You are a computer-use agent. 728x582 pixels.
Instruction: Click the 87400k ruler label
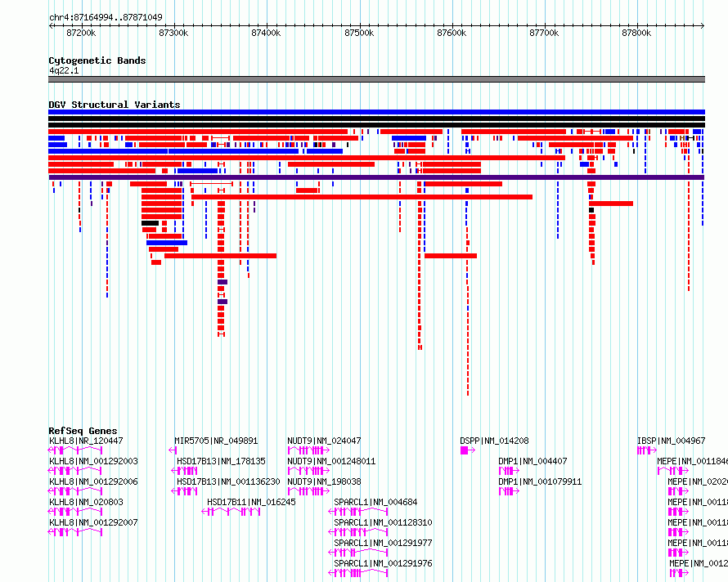(x=266, y=33)
